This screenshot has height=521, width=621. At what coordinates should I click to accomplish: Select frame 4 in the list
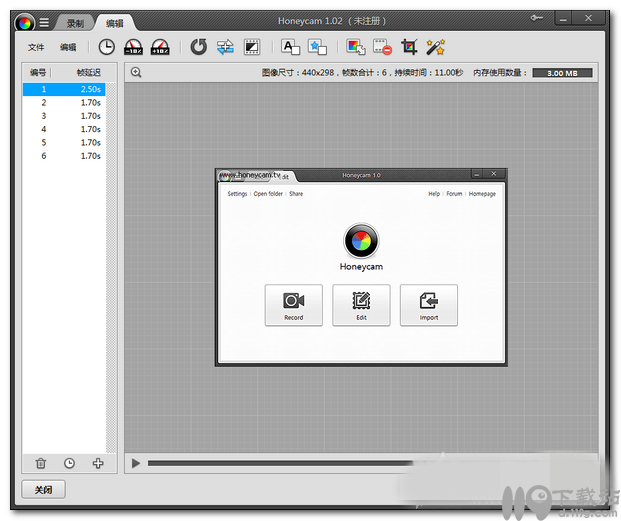tap(64, 129)
